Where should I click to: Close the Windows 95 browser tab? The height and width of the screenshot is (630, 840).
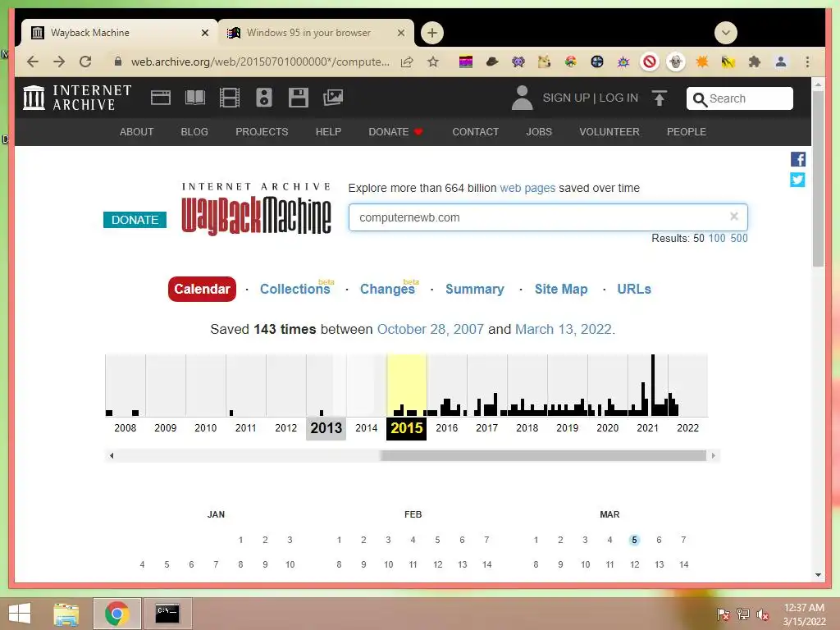click(x=400, y=33)
